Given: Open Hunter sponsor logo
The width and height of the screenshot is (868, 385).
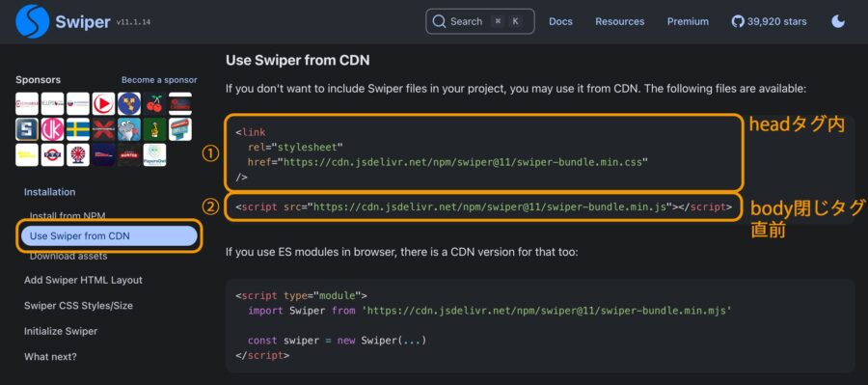Looking at the screenshot, I should 129,154.
